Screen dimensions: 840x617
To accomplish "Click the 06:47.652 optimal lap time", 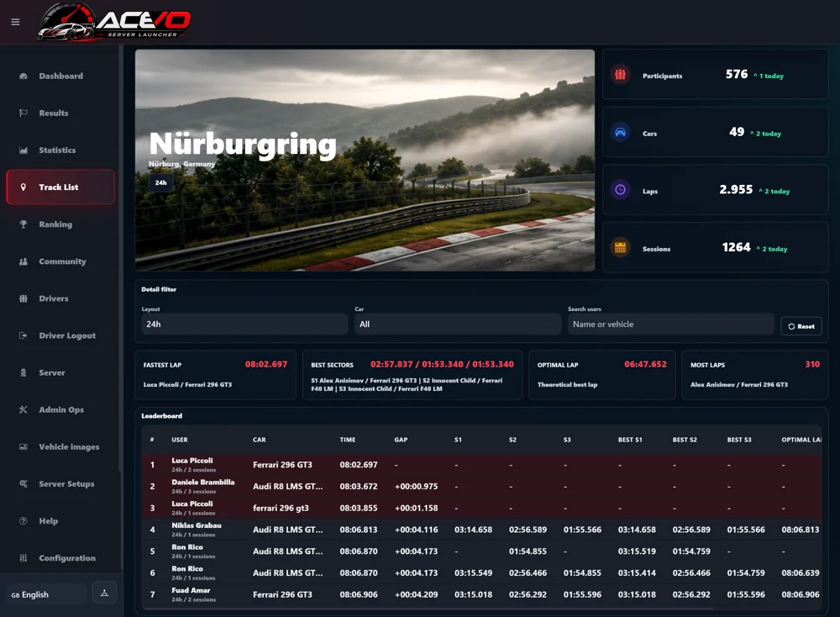I will pyautogui.click(x=645, y=365).
